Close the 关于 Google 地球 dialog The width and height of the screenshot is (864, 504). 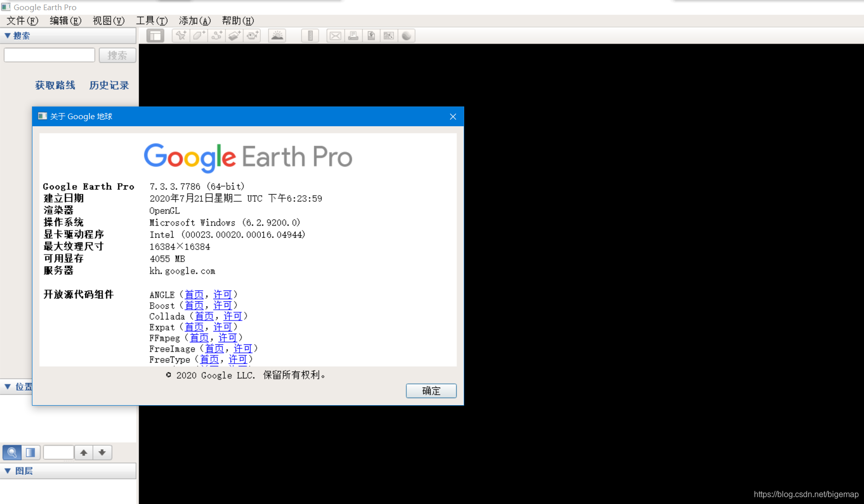pyautogui.click(x=453, y=117)
